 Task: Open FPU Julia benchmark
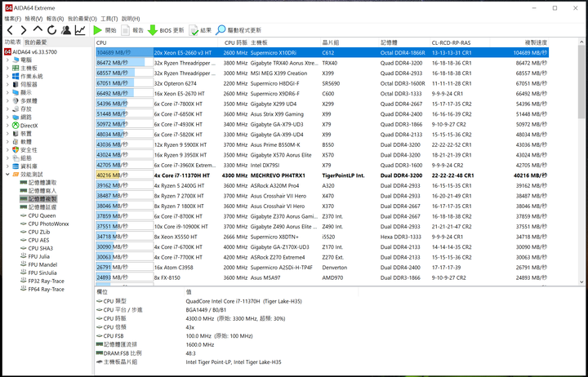tap(35, 256)
